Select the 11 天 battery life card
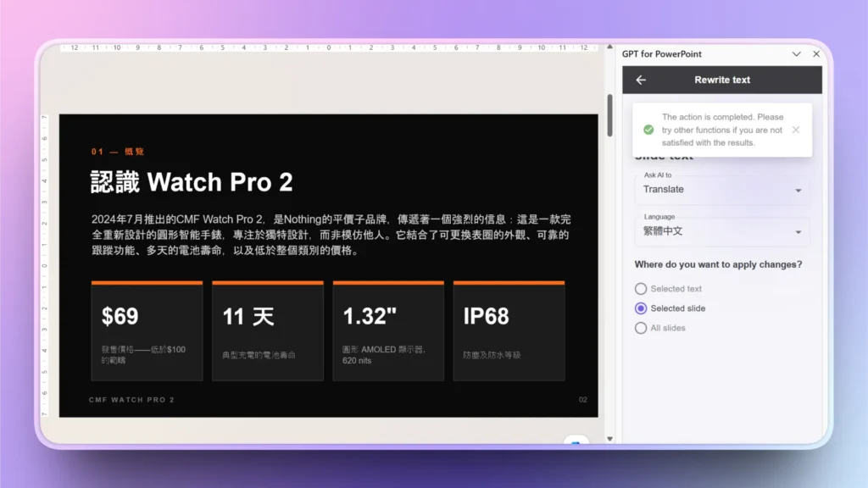Image resolution: width=868 pixels, height=488 pixels. tap(267, 331)
